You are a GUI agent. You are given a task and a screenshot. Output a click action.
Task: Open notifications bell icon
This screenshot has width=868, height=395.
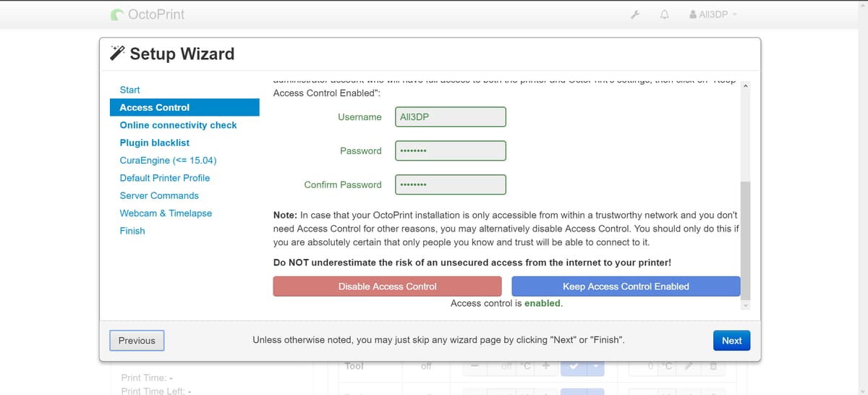[x=663, y=14]
